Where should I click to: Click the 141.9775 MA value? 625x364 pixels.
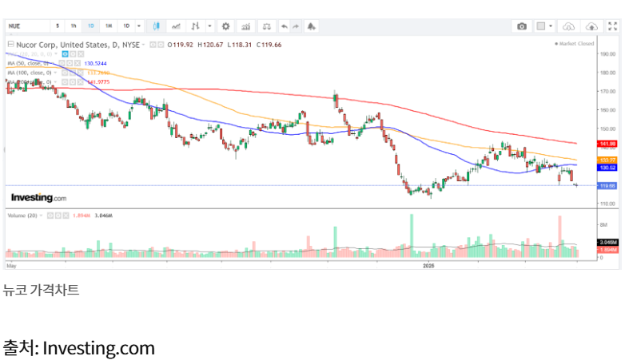coord(98,82)
